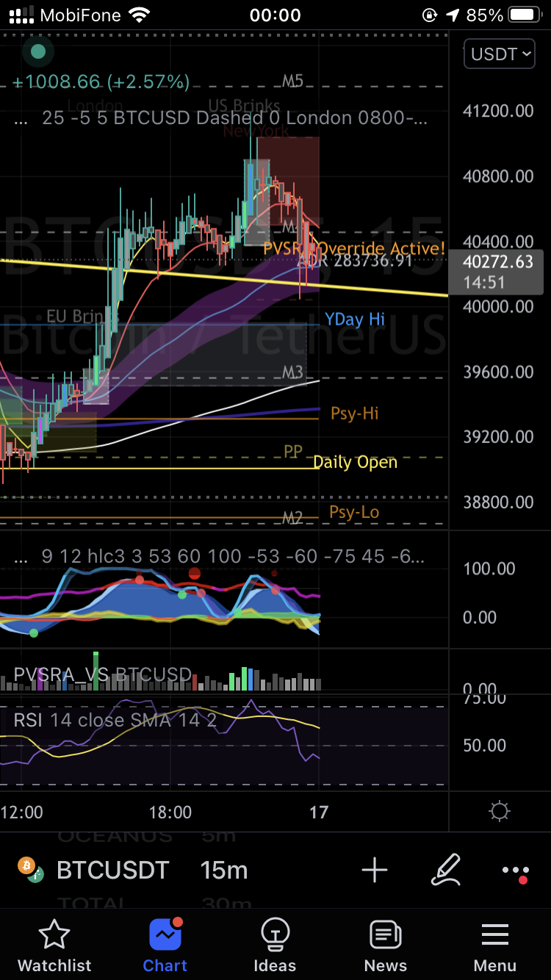Open the BTCUSD Dashed London indicator legend
The image size is (551, 980).
click(x=235, y=118)
